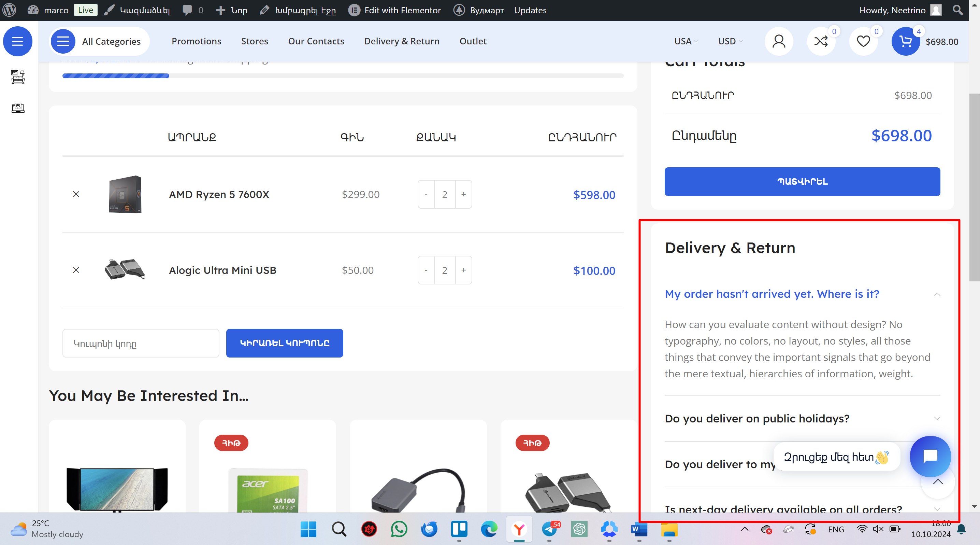This screenshot has width=980, height=545.
Task: Click AMD Ryzen quantity value field
Action: click(445, 195)
